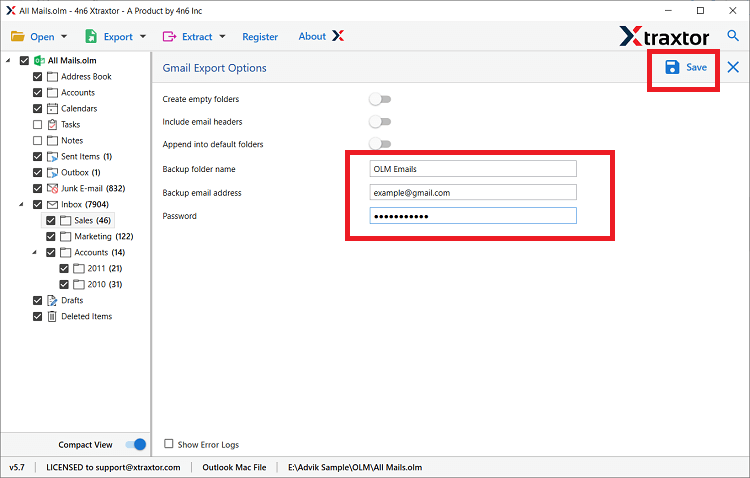This screenshot has height=478, width=750.
Task: Toggle Create empty folders switch
Action: (380, 99)
